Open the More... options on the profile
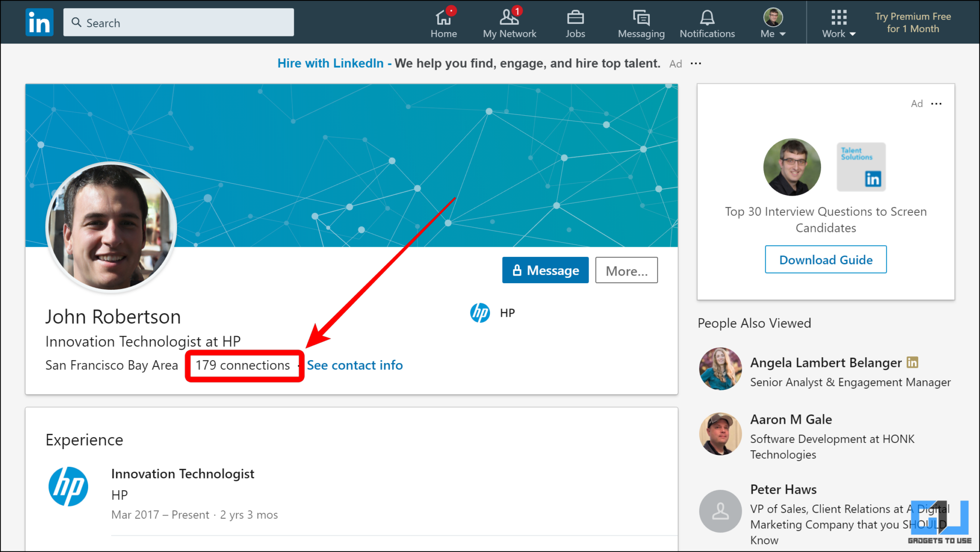 [626, 270]
